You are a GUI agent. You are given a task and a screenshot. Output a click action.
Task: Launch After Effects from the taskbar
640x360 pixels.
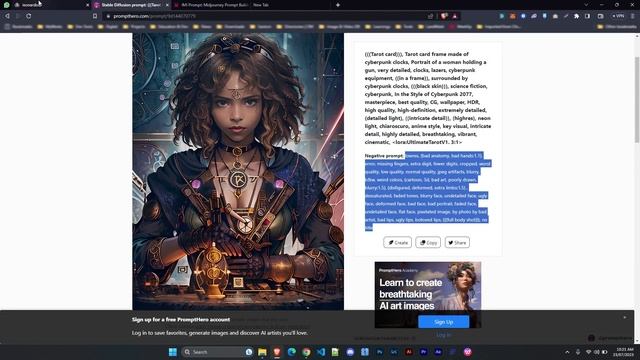tap(438, 352)
